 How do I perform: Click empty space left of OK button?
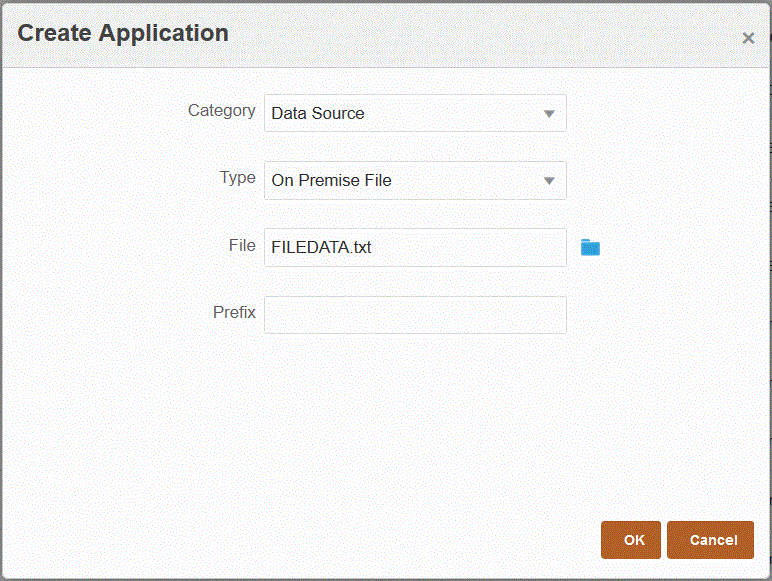400,540
